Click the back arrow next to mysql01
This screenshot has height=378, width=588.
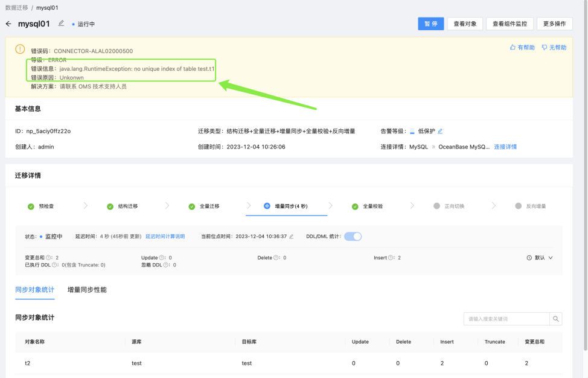(x=8, y=24)
